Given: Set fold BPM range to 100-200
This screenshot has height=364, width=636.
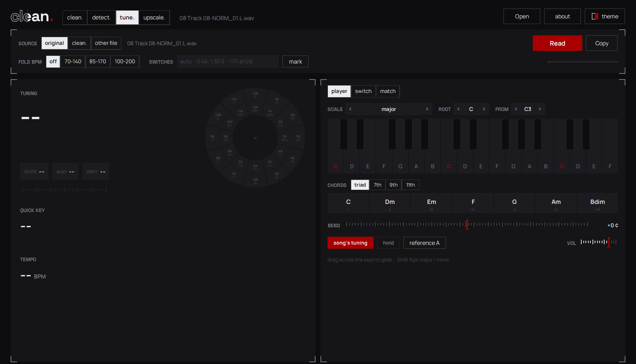Looking at the screenshot, I should tap(125, 61).
